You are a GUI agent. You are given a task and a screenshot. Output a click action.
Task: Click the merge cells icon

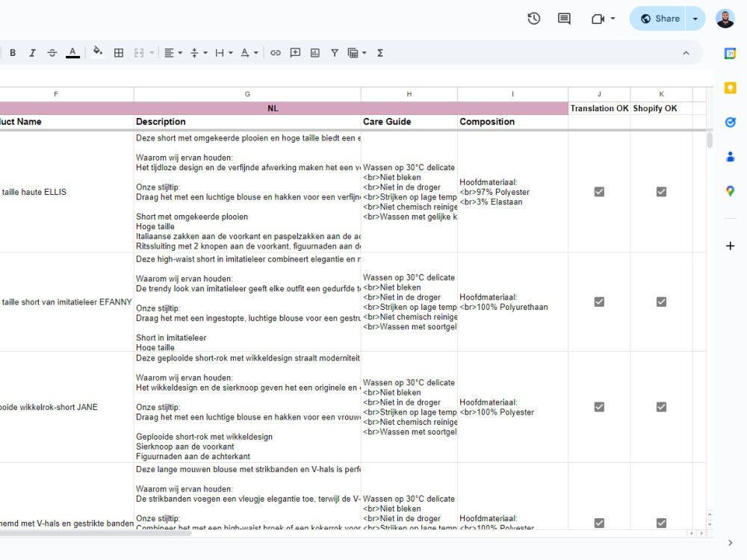[x=139, y=53]
